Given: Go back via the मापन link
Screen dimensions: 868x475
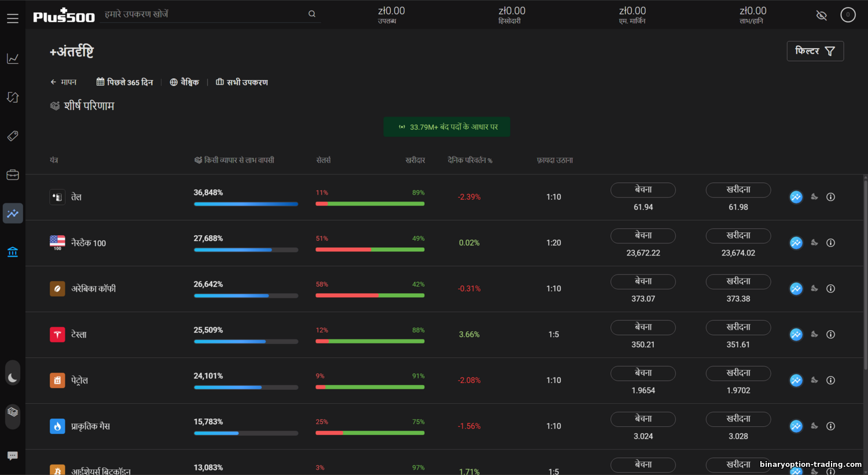Looking at the screenshot, I should click(x=63, y=82).
